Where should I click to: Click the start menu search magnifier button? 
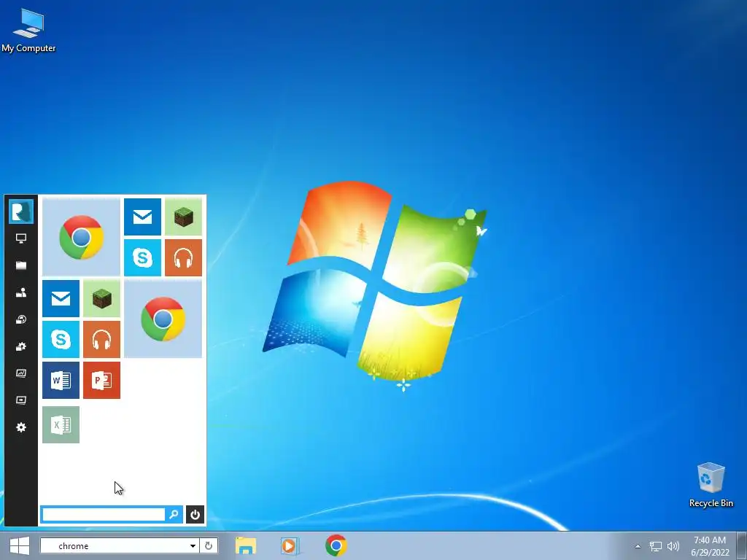point(174,514)
